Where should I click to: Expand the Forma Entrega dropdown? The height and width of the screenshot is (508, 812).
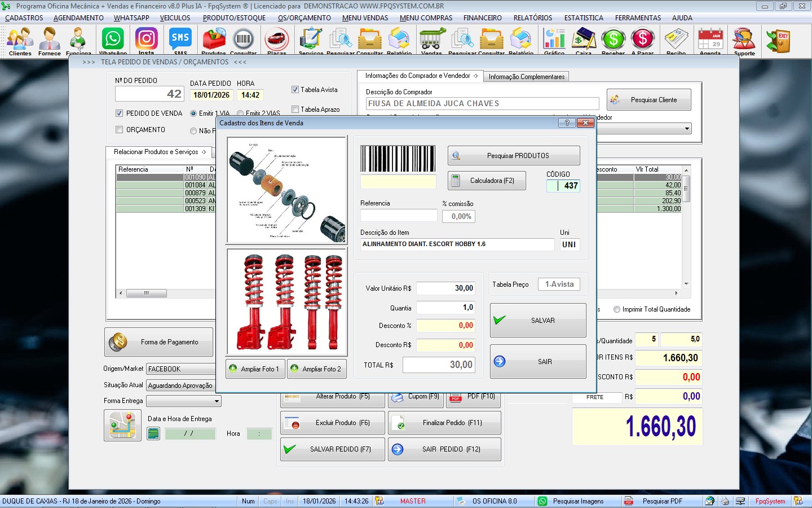(217, 401)
